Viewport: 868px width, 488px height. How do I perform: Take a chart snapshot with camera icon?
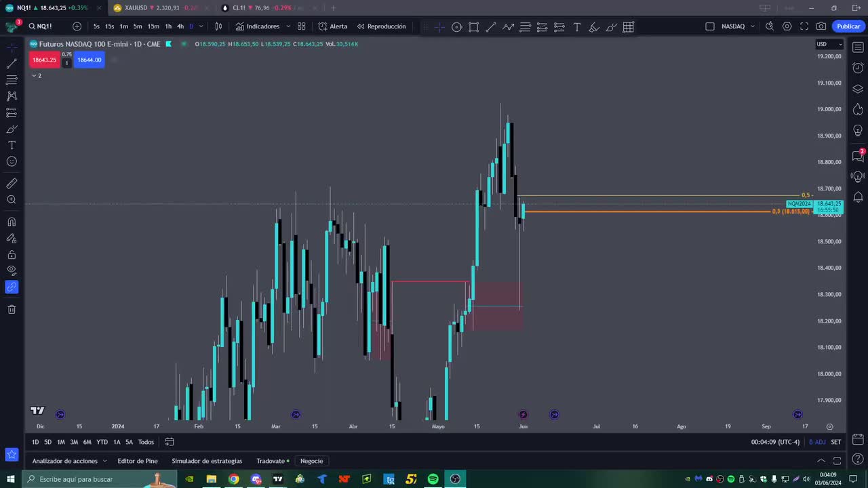tap(821, 26)
